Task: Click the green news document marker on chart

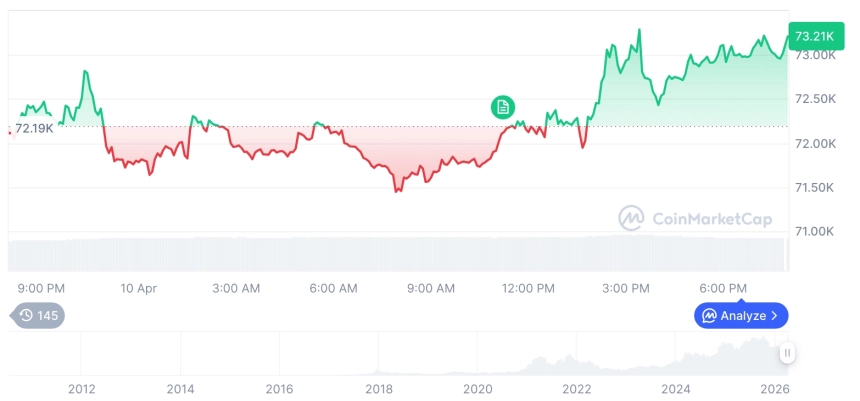Action: tap(503, 106)
